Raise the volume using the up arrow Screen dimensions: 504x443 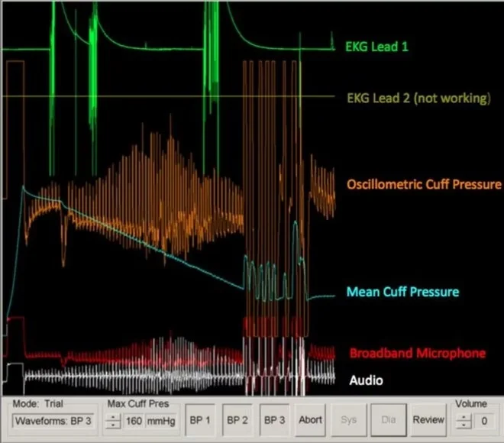tap(462, 416)
